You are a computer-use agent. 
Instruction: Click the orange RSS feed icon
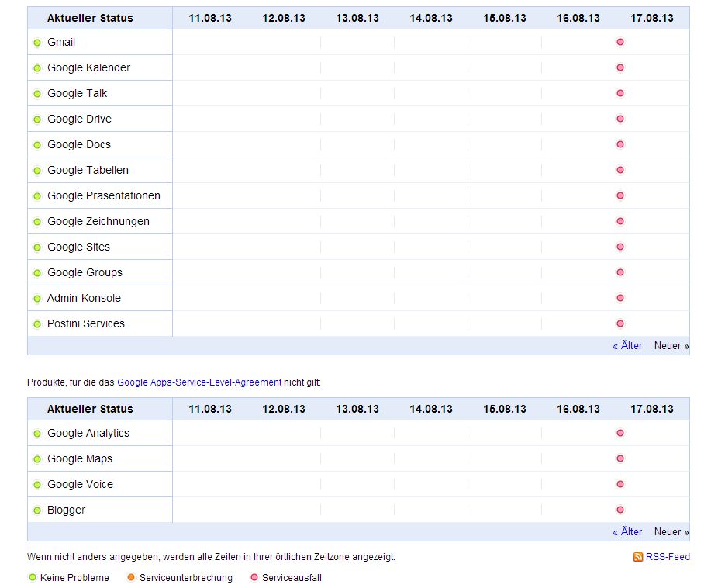[x=638, y=557]
